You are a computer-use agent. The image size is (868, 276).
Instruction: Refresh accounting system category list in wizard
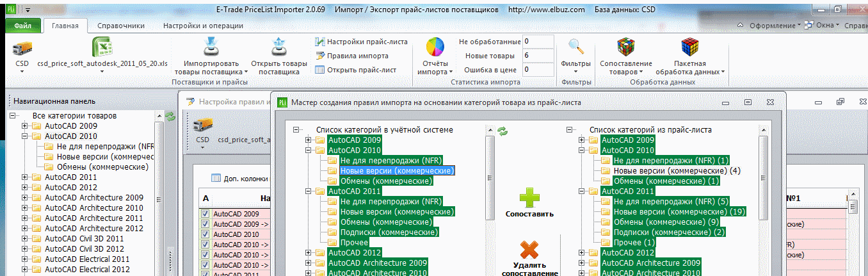click(x=503, y=131)
